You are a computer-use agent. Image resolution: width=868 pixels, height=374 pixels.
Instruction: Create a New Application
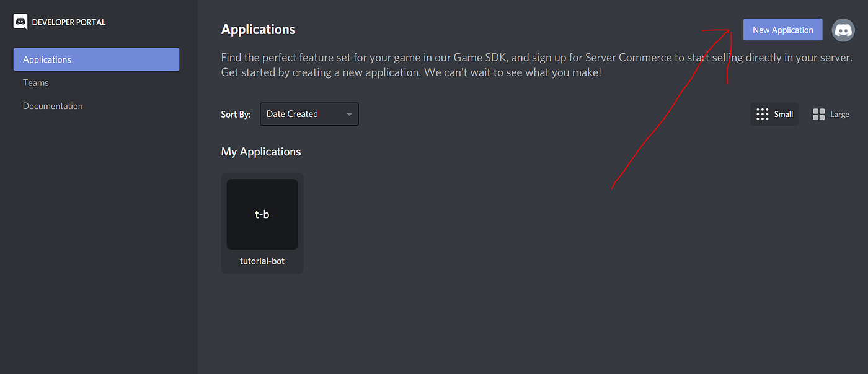[782, 29]
